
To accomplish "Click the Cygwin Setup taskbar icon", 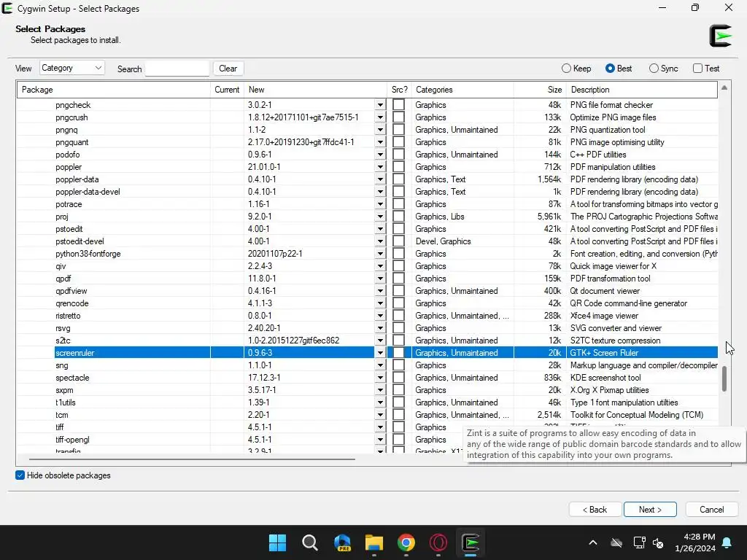I will 471,542.
